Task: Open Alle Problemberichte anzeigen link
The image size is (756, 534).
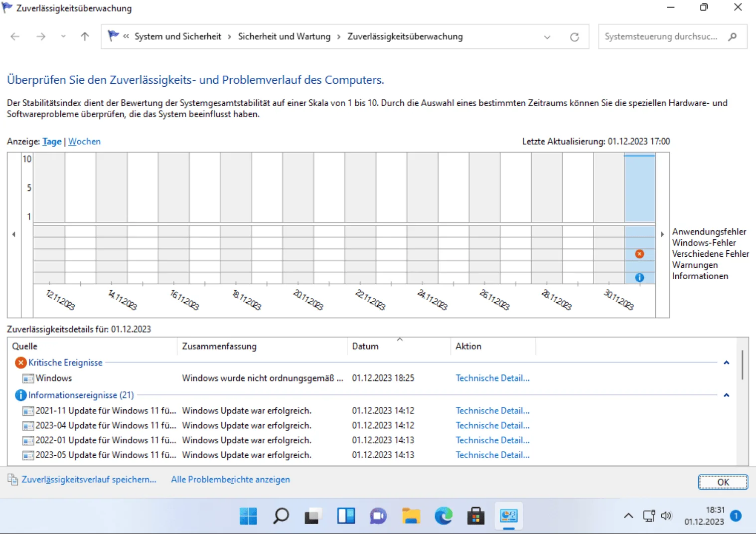Action: click(x=230, y=479)
